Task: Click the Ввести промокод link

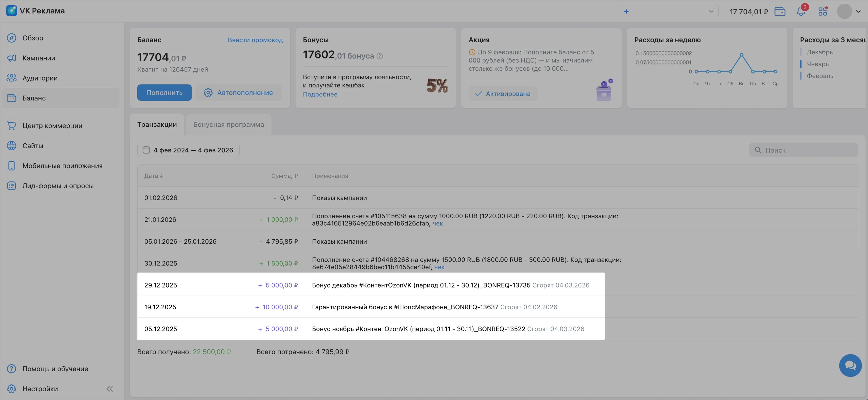Action: tap(255, 40)
